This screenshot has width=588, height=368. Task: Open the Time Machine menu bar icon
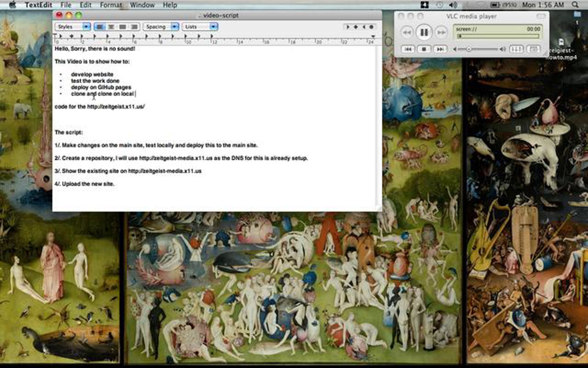(440, 5)
